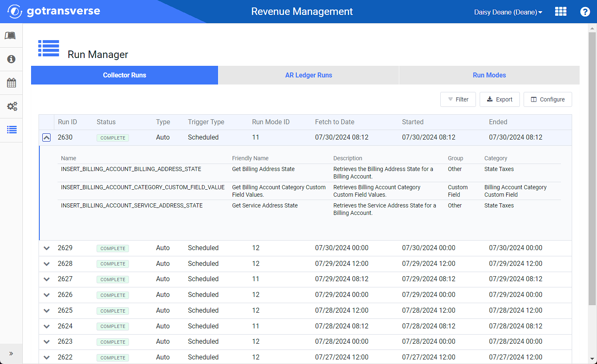The width and height of the screenshot is (597, 364).
Task: Select INSERT_BILLING_ACCOUNT_CATEGORY_CUSTOM_FIELD_VALUE name
Action: tap(143, 187)
